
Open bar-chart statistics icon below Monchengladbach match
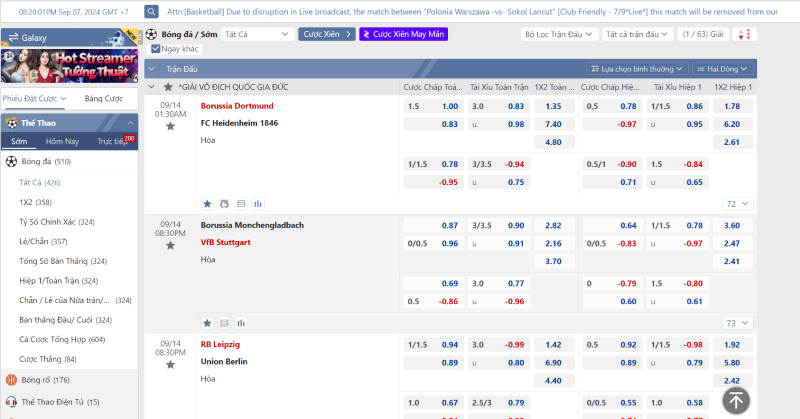pos(241,323)
